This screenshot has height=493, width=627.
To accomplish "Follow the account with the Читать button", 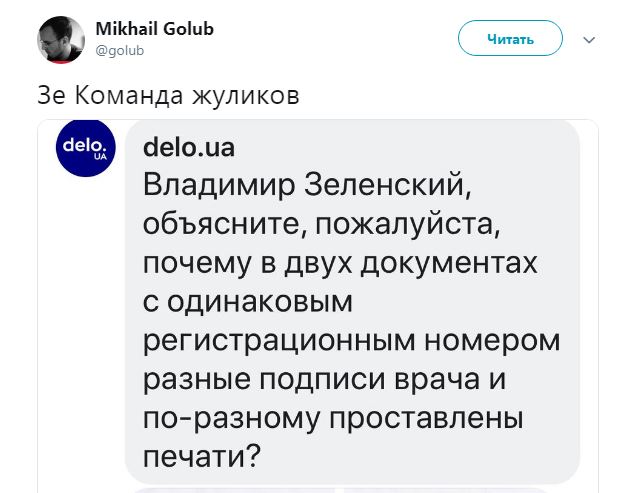I will [x=510, y=38].
